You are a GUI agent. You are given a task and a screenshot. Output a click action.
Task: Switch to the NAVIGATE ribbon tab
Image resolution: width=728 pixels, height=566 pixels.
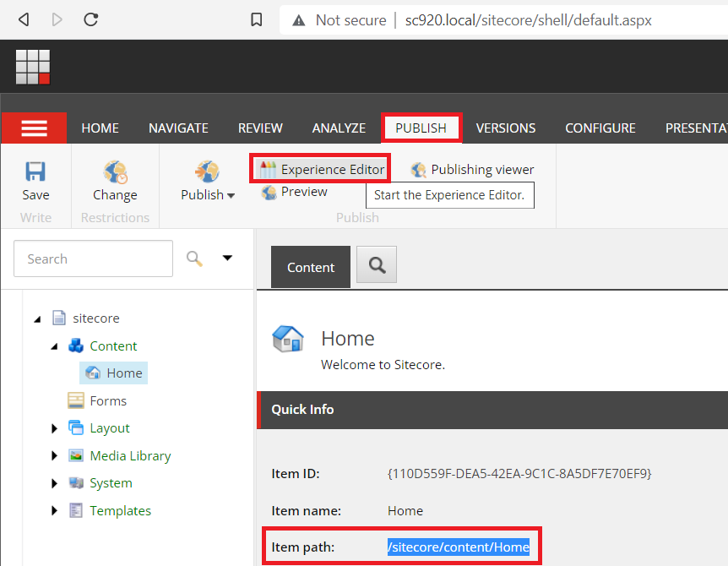click(178, 128)
